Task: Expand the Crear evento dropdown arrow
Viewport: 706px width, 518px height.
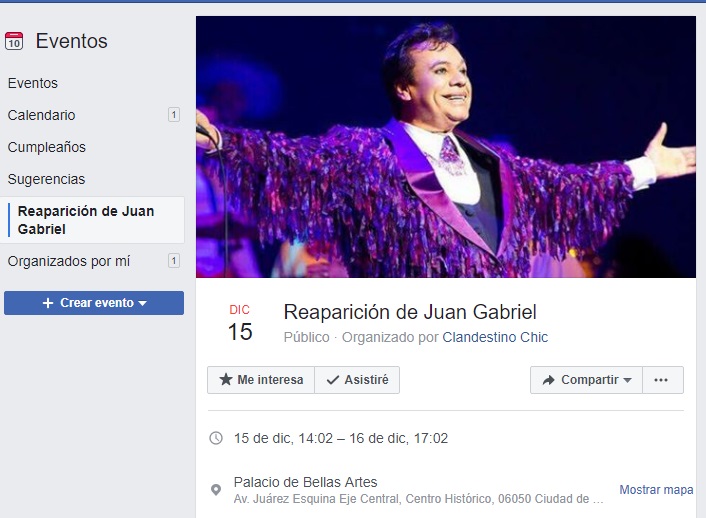Action: 143,304
